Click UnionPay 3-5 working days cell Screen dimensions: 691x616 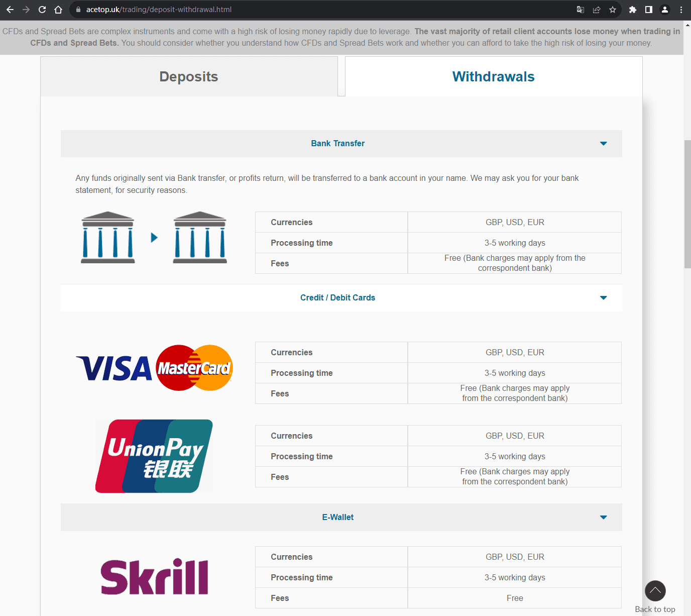coord(515,456)
